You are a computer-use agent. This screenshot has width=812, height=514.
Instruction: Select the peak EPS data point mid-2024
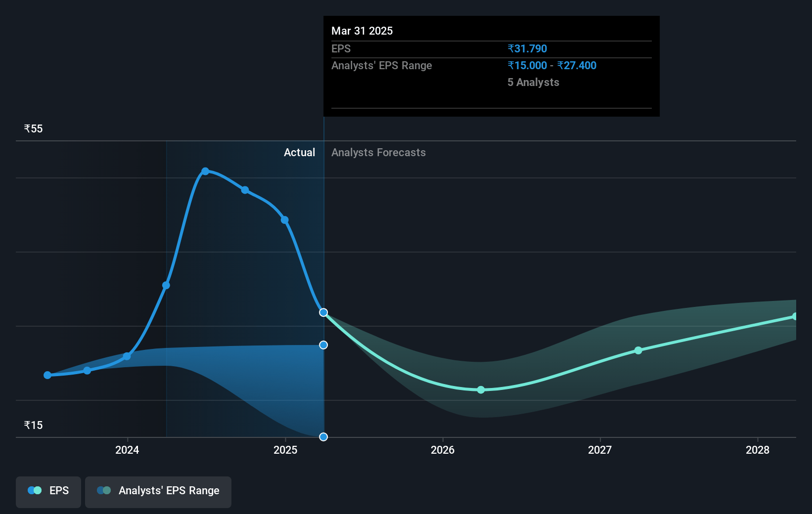click(x=205, y=171)
